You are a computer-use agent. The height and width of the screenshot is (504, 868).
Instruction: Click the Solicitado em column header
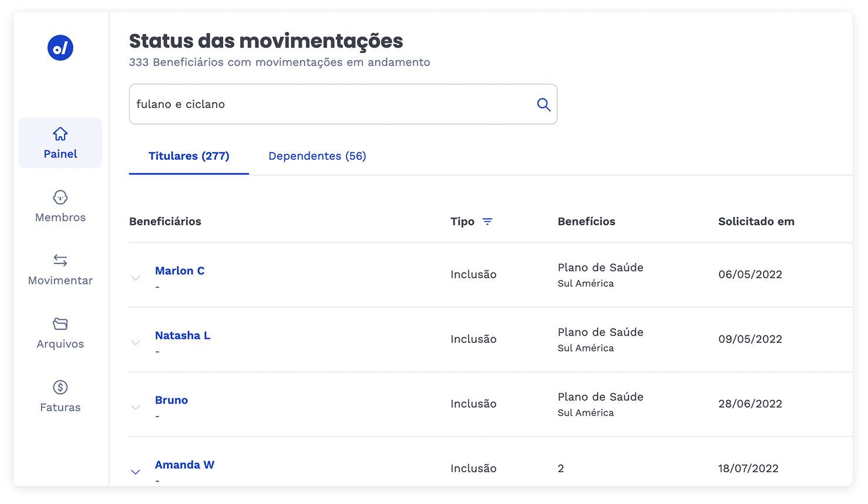pyautogui.click(x=756, y=221)
